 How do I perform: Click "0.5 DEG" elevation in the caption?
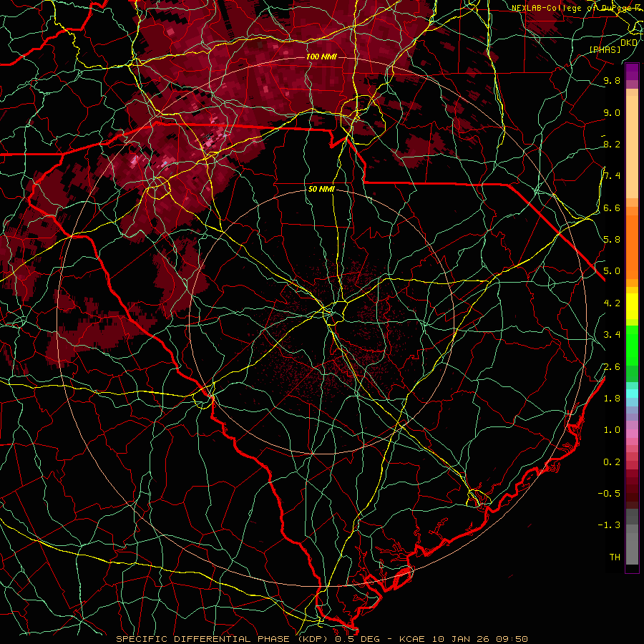coord(356,639)
